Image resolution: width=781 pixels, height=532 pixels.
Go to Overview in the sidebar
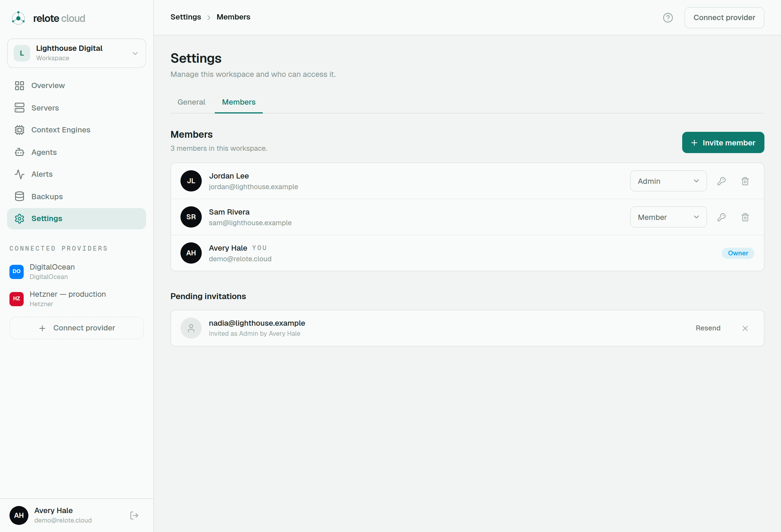pyautogui.click(x=77, y=86)
